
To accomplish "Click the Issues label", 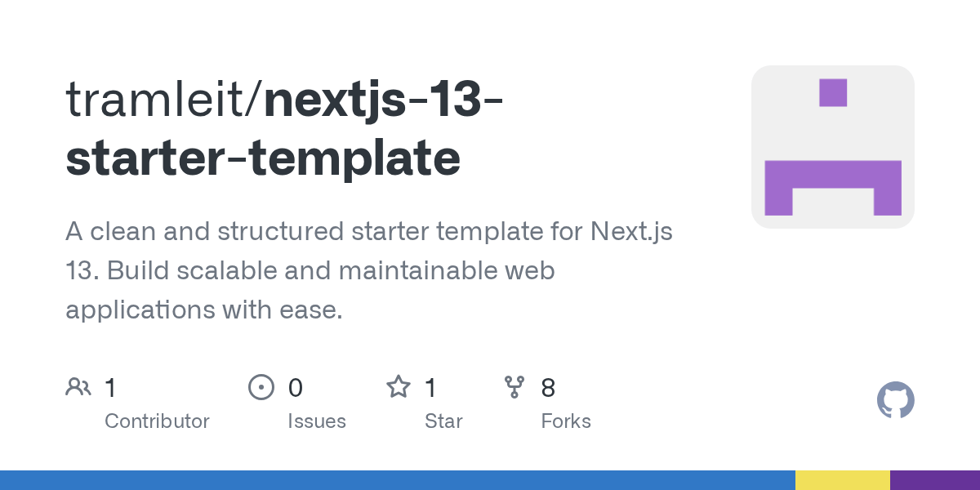I will click(x=317, y=421).
